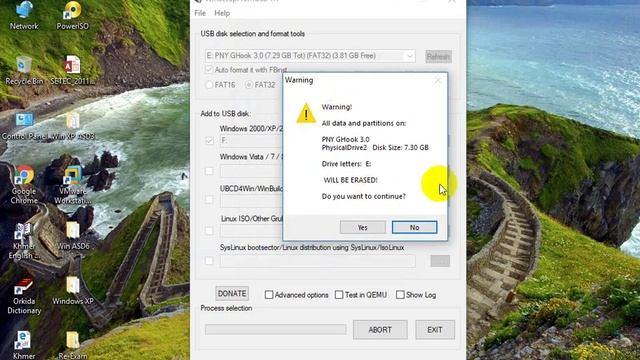Toggle the SysLinux bootsector checkbox
The height and width of the screenshot is (360, 640).
(x=209, y=260)
